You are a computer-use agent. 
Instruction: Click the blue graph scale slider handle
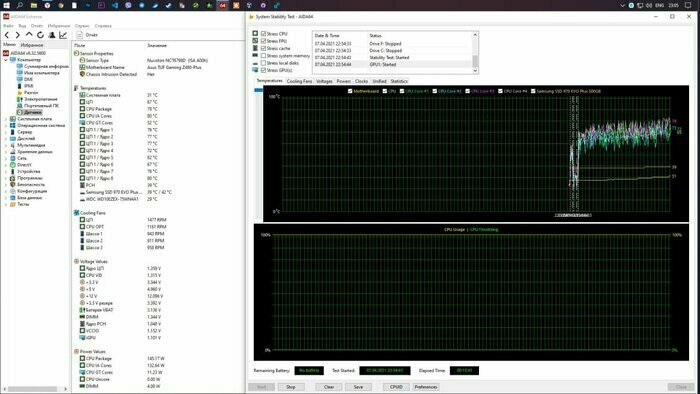click(x=258, y=90)
